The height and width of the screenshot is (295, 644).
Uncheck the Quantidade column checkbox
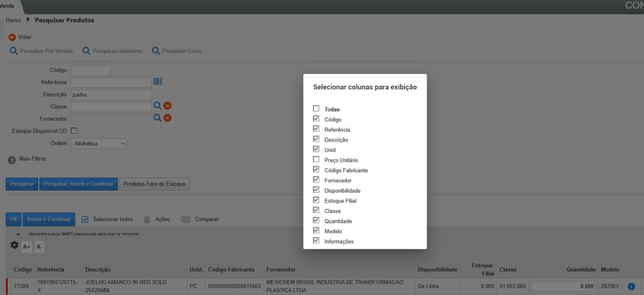[316, 220]
